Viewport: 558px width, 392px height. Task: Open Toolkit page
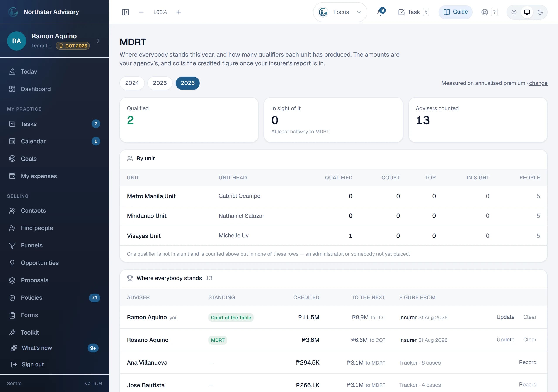54,333
